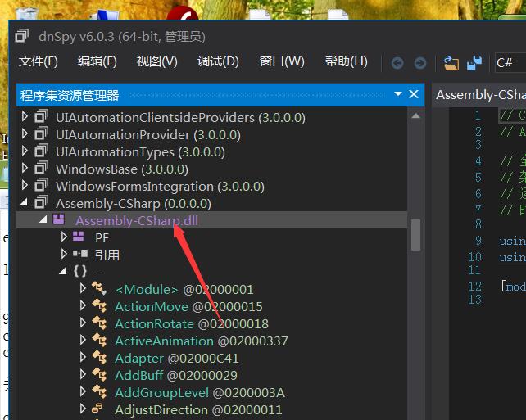Expand AddBuff class node
Viewport: 526px width, 420px height.
click(x=83, y=374)
